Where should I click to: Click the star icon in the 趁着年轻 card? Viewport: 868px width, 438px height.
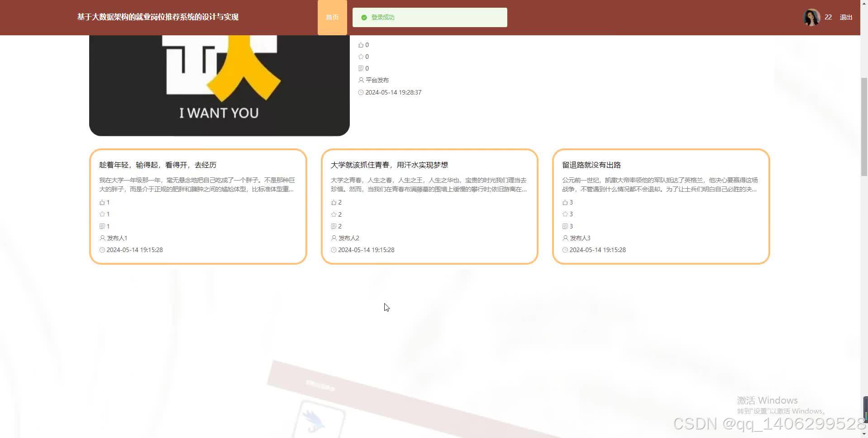(x=102, y=214)
